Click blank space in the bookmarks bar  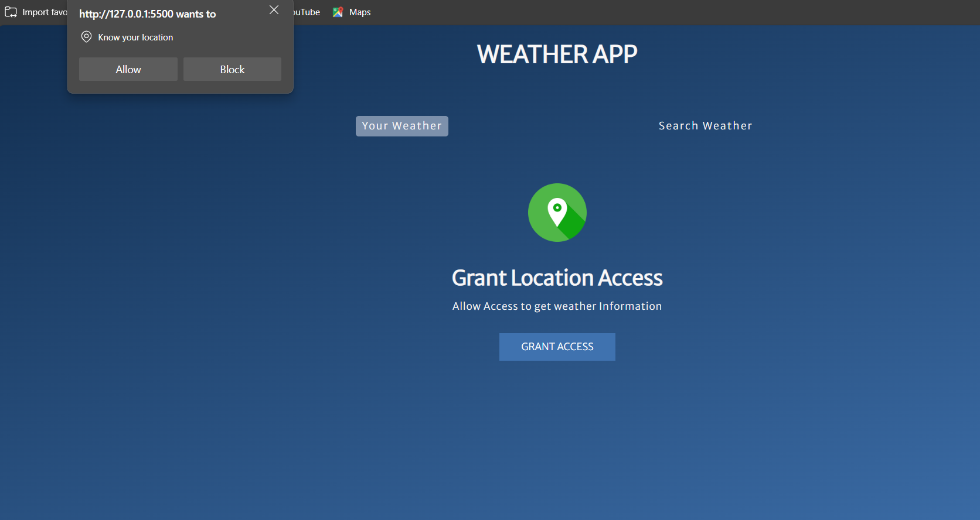(x=645, y=12)
